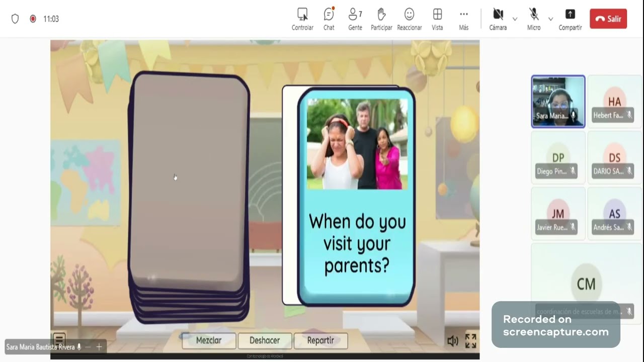Screen dimensions: 644x362
Task: Open the Chat panel
Action: click(x=329, y=19)
